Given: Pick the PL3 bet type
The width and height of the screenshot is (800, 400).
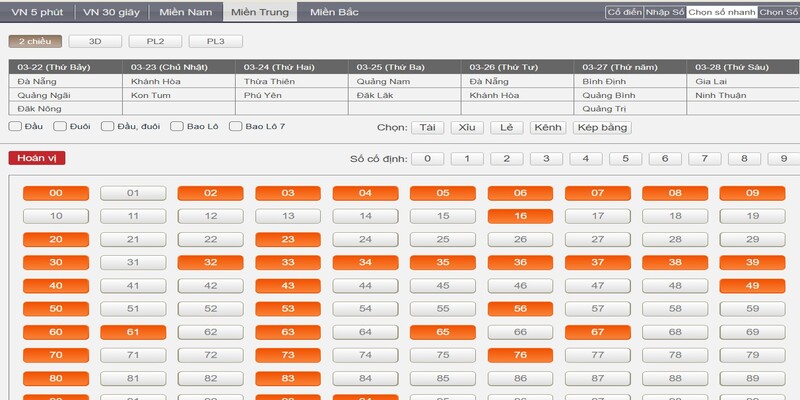Looking at the screenshot, I should pos(215,42).
